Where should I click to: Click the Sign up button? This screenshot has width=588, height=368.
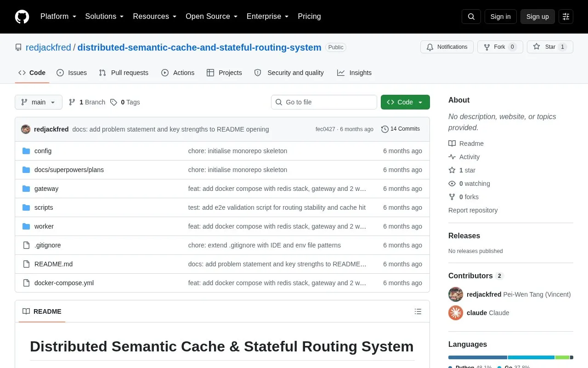537,17
